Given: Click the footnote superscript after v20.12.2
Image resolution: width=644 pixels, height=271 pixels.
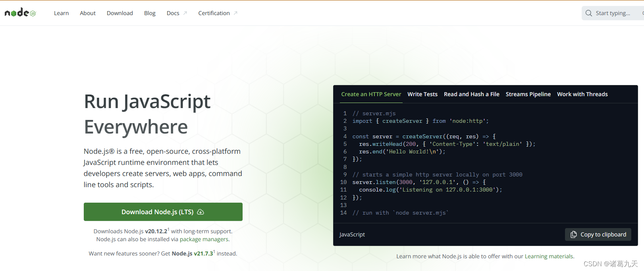Looking at the screenshot, I should point(168,229).
